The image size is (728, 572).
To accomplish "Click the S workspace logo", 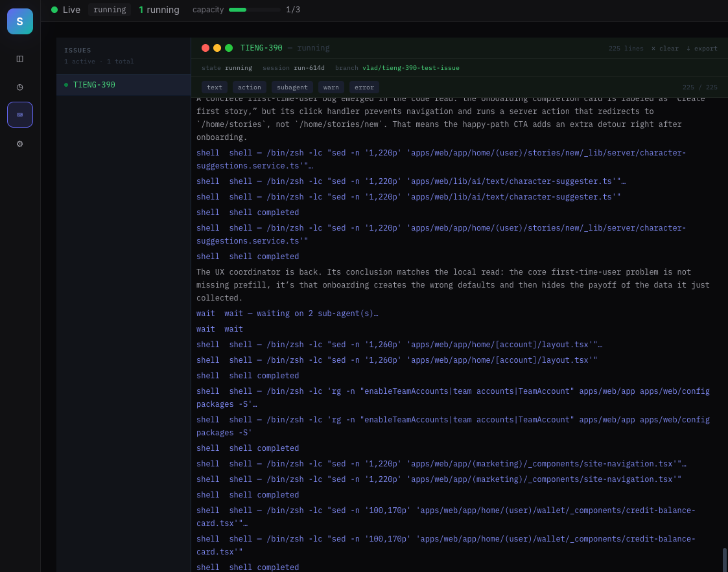I will [19, 21].
